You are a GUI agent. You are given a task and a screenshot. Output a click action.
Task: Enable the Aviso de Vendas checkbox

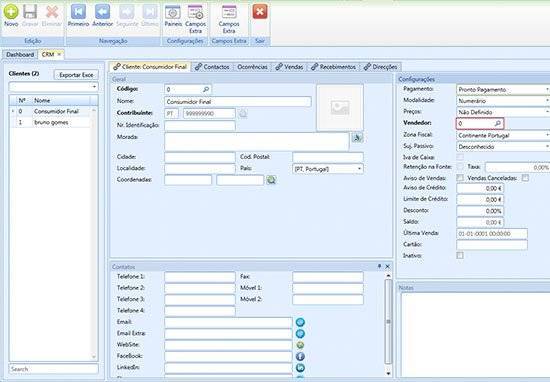pyautogui.click(x=460, y=178)
